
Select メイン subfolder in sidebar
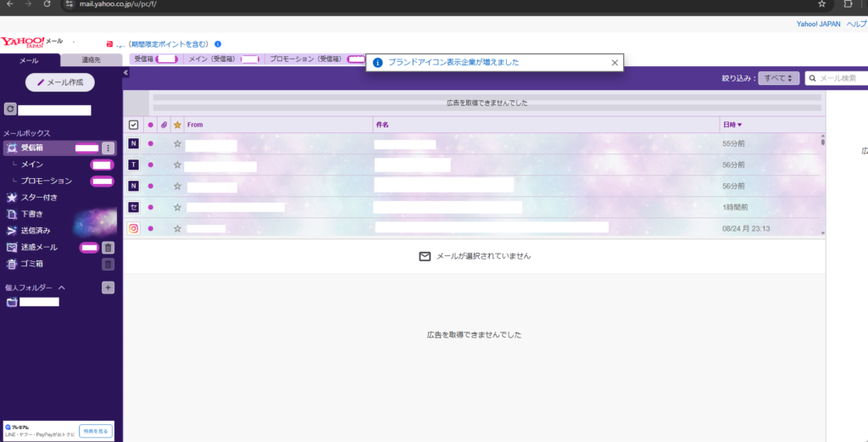click(32, 165)
